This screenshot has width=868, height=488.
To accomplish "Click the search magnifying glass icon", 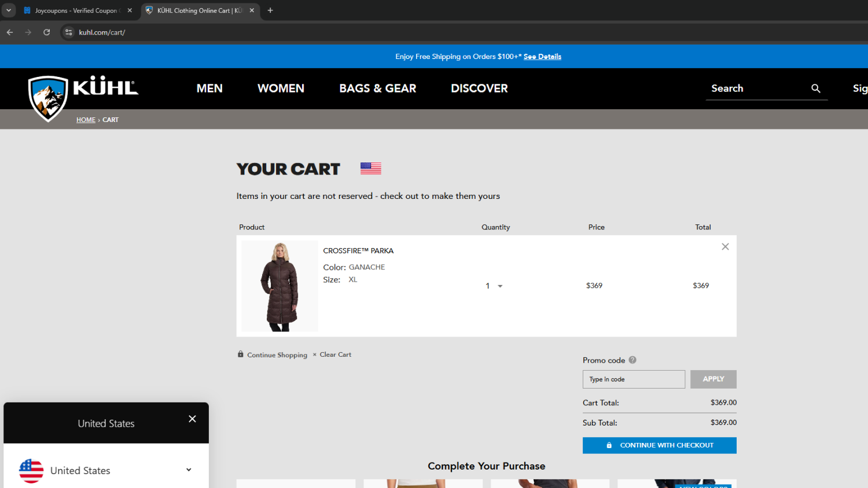I will click(x=815, y=88).
